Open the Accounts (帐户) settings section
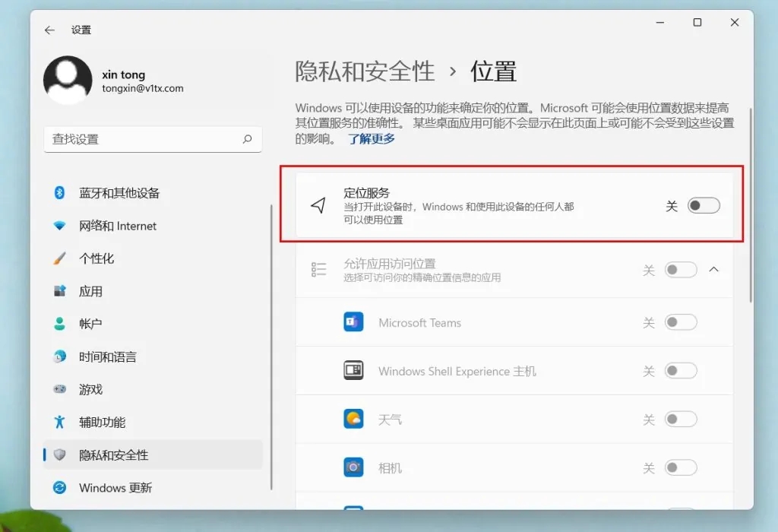778x532 pixels. point(90,324)
